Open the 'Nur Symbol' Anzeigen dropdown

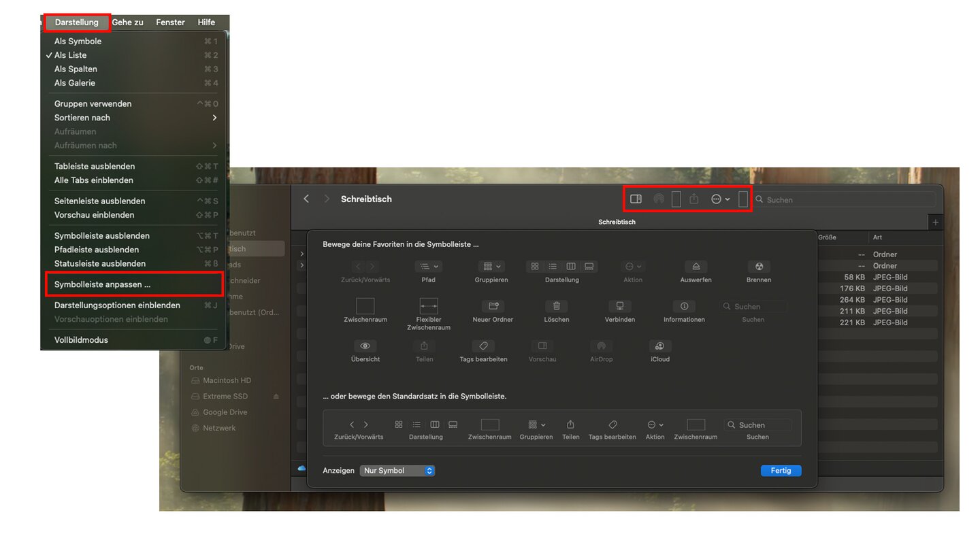pyautogui.click(x=397, y=471)
